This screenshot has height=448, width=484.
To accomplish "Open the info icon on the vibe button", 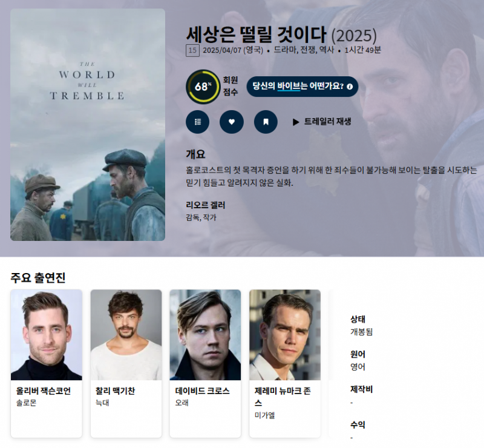I will (350, 87).
